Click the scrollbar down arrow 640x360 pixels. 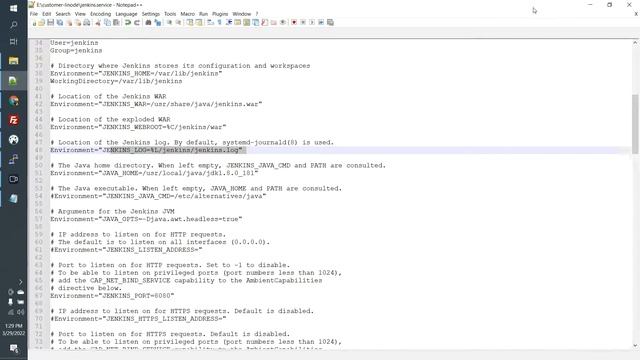636,346
